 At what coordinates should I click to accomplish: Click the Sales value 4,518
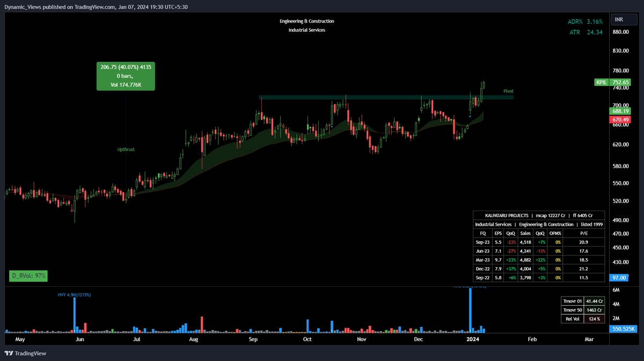(525, 242)
